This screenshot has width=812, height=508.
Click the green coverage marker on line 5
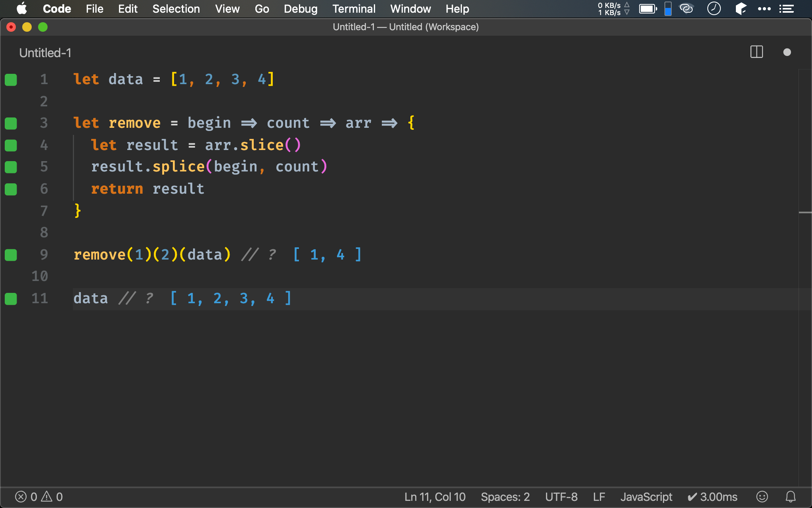click(x=11, y=167)
